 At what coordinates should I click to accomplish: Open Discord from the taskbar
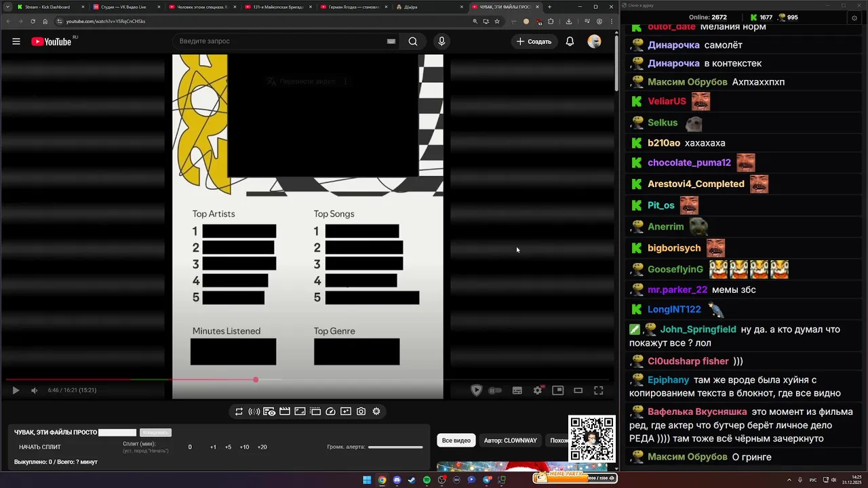click(x=397, y=480)
